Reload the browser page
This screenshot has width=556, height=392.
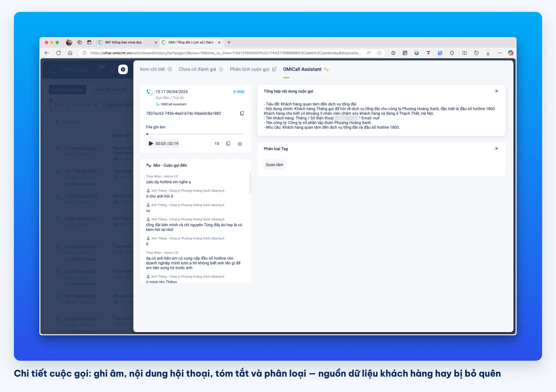point(58,53)
